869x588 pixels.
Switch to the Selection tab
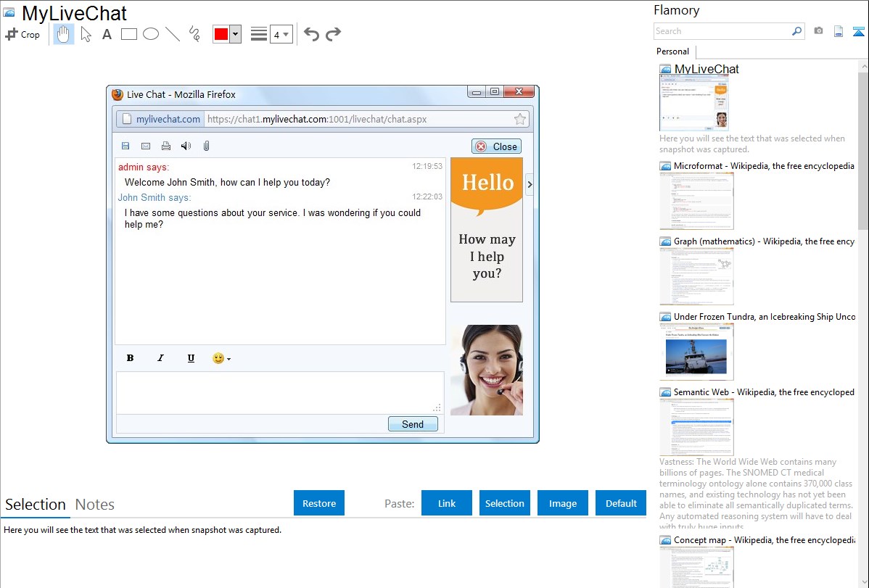(x=36, y=505)
